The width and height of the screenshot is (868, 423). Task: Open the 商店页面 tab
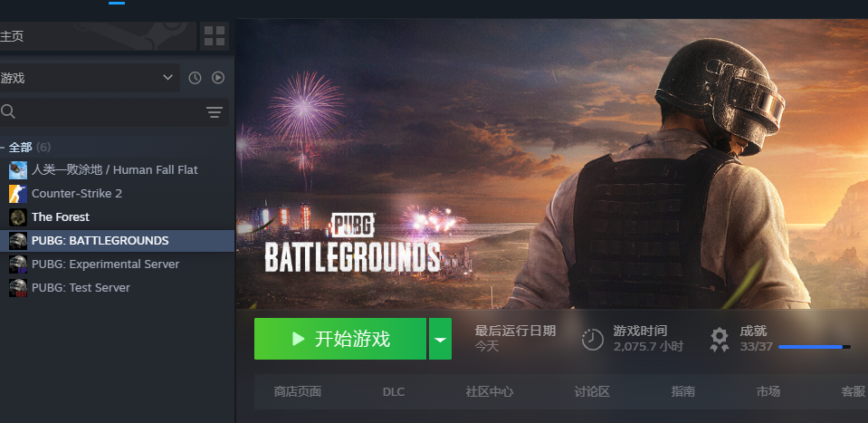pos(297,391)
